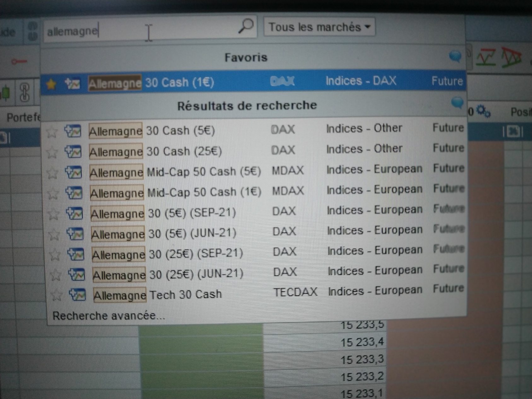Image resolution: width=532 pixels, height=399 pixels.
Task: Select Allemagne 30 Cash (1€) favorite result
Action: (253, 82)
